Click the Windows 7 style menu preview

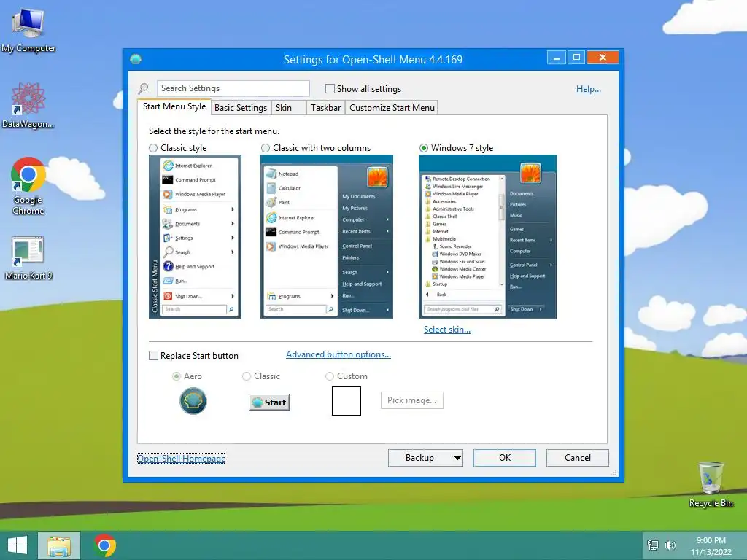(x=487, y=237)
